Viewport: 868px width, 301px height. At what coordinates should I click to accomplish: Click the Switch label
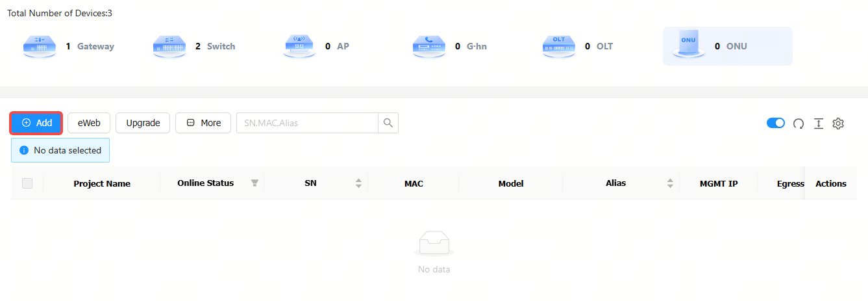click(x=221, y=46)
